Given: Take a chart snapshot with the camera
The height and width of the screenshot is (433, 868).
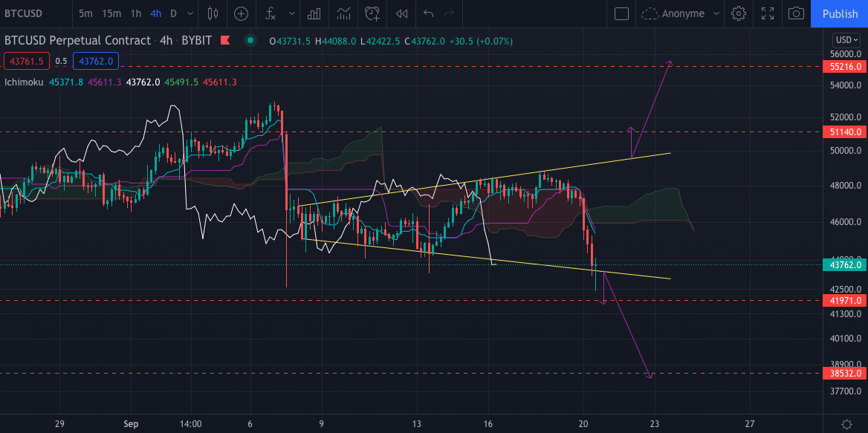Looking at the screenshot, I should [797, 13].
